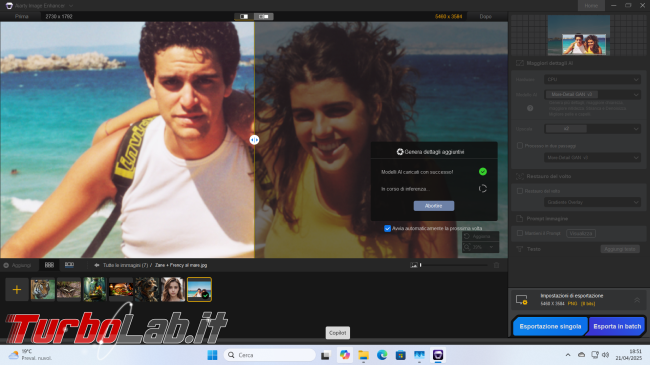This screenshot has height=365, width=650.
Task: Open Microsoft Store from the taskbar
Action: (x=400, y=355)
